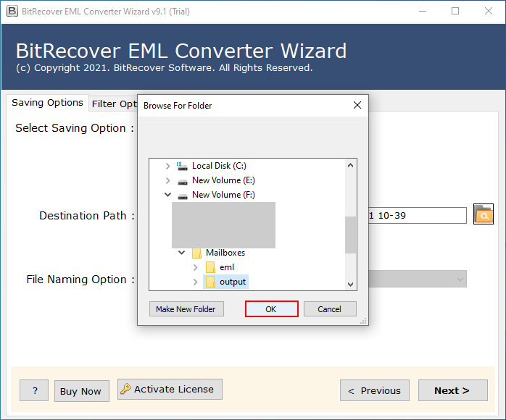Collapse the New Volume (F:) node

tap(167, 195)
